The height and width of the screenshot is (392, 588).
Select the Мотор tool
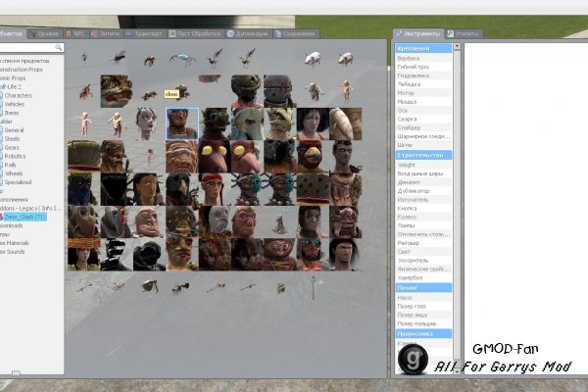click(423, 93)
